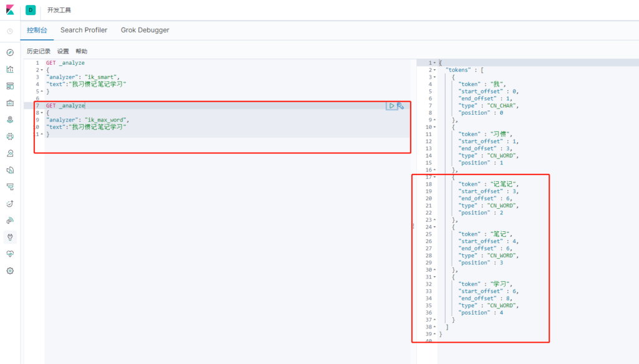The height and width of the screenshot is (364, 639).
Task: Click the Kibana logo in top-left corner
Action: (10, 10)
